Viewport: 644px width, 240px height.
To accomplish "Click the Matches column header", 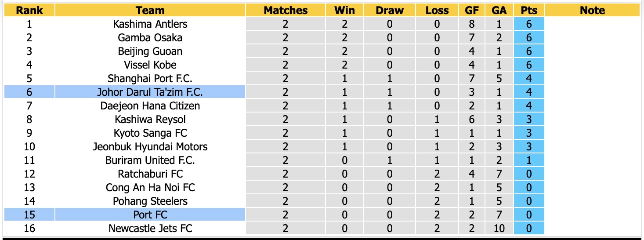I will 286,10.
